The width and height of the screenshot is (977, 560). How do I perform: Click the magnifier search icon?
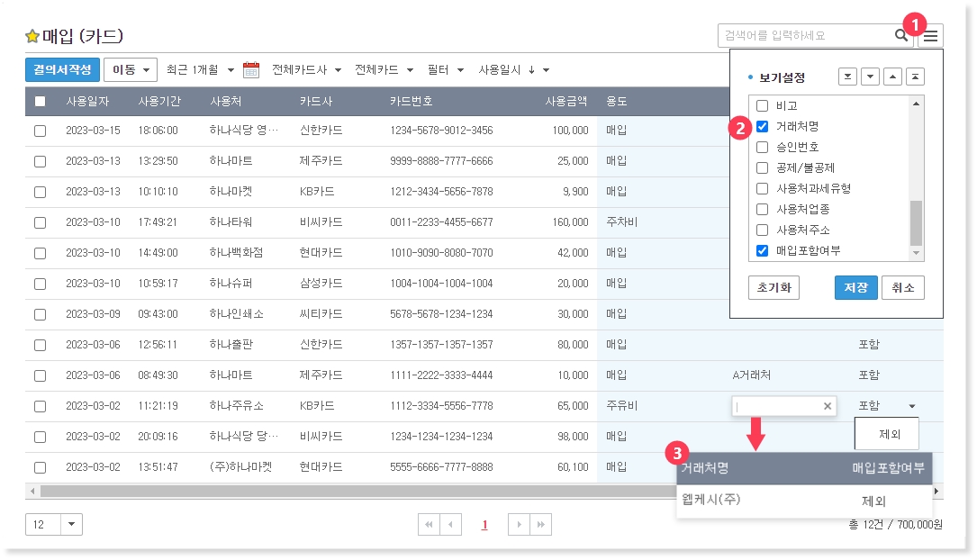coord(901,36)
